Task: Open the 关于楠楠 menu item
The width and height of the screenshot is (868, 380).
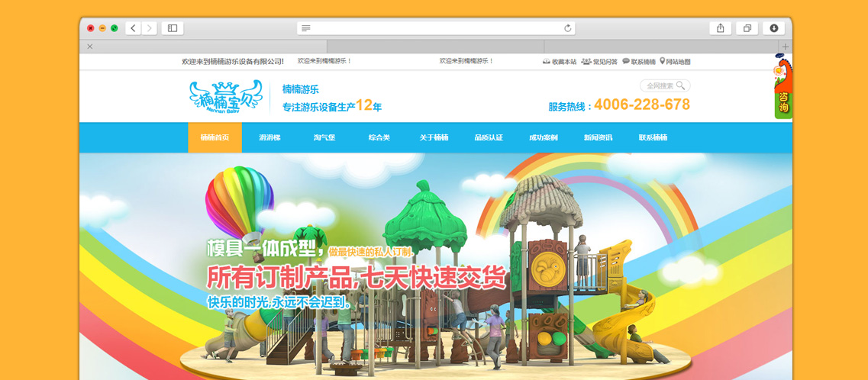Action: 434,137
